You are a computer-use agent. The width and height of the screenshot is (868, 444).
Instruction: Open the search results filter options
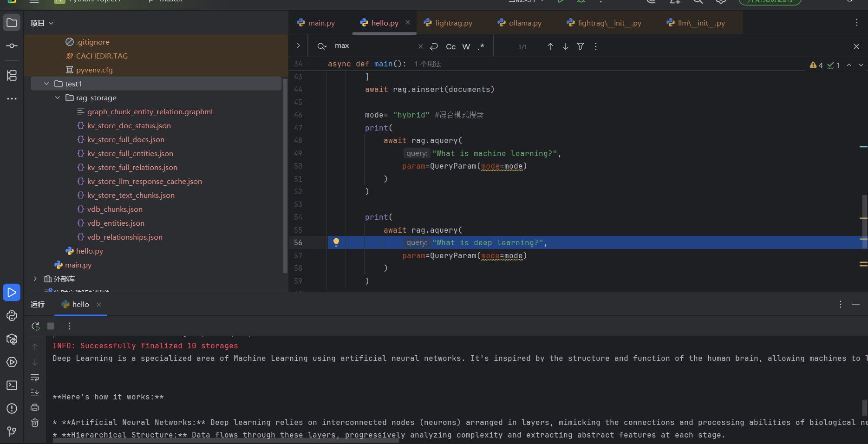click(x=581, y=46)
